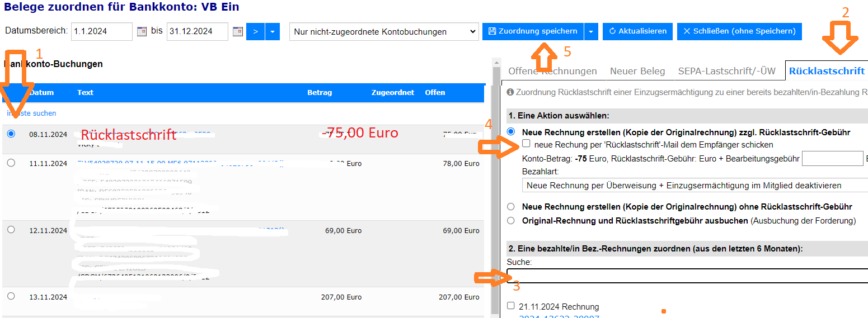Select Neue Rechnung ohne Rücklastschrift-Gebühr option
Screen dimensions: 868x318
pos(510,206)
